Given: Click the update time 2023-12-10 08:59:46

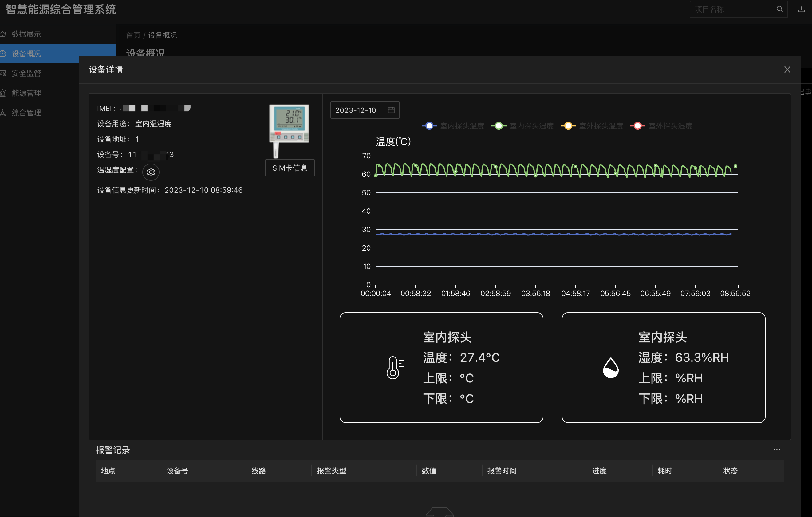Looking at the screenshot, I should coord(204,190).
